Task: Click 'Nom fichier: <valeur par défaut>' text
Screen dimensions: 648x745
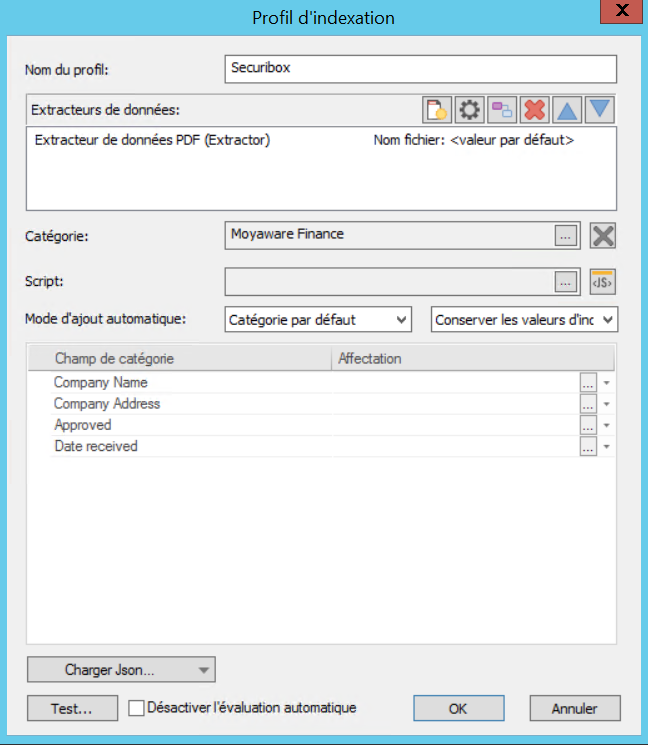Action: (474, 140)
